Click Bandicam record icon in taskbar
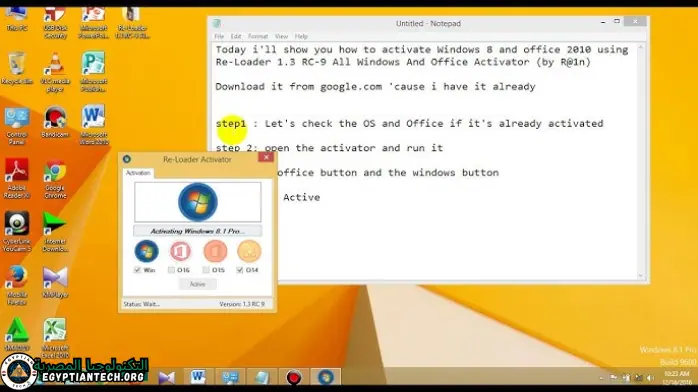This screenshot has height=392, width=698. tap(294, 377)
